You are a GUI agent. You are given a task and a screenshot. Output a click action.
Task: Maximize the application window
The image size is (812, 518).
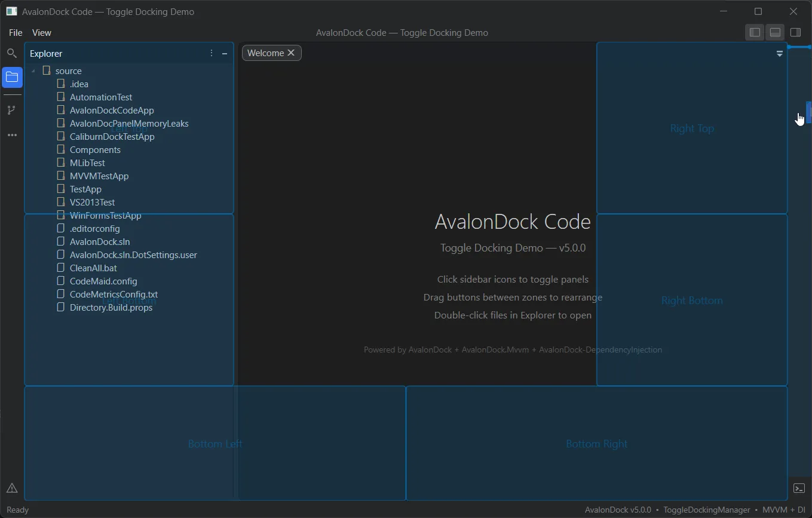click(758, 11)
